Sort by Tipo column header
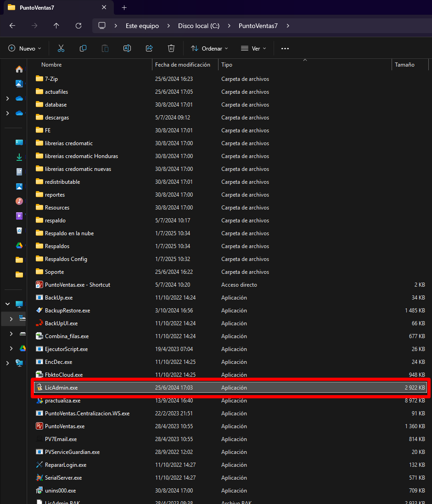The height and width of the screenshot is (504, 432). [227, 65]
